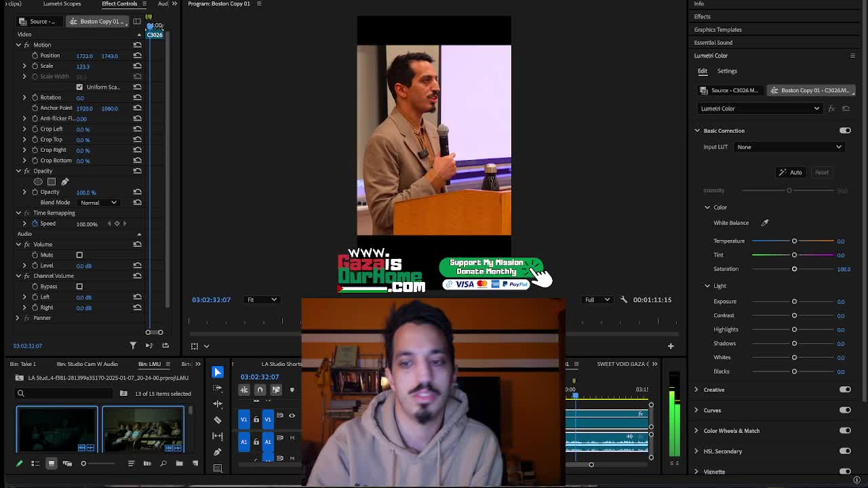Open the Bin: Take 1 tab

tap(23, 364)
